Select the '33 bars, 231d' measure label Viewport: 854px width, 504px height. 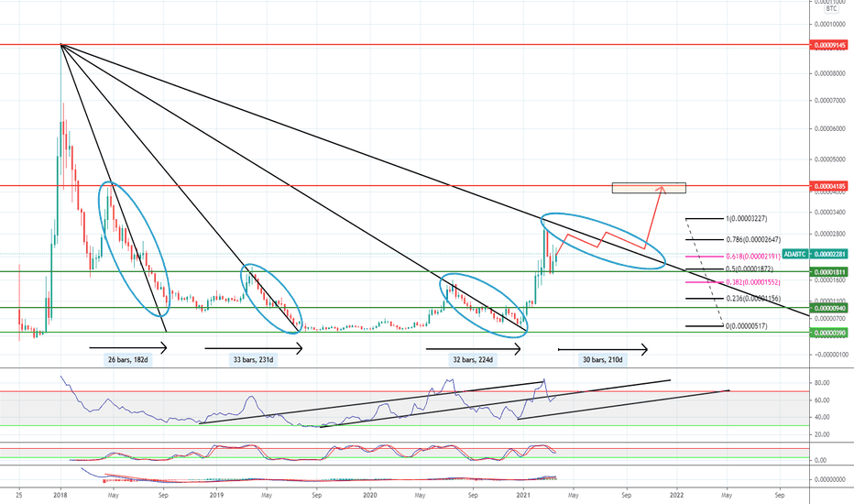[x=253, y=359]
